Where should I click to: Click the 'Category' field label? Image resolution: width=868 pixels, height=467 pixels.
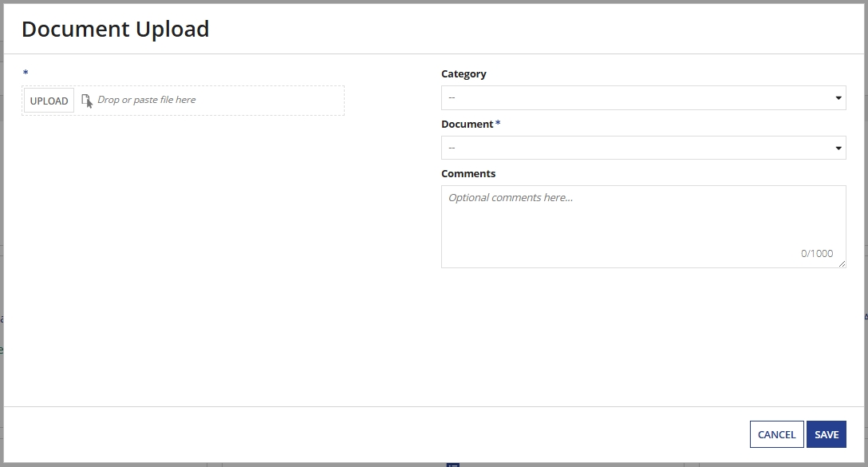click(464, 73)
